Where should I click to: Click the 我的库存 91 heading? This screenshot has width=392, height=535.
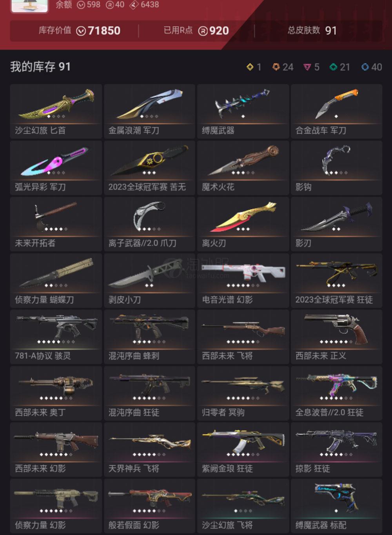pyautogui.click(x=40, y=67)
